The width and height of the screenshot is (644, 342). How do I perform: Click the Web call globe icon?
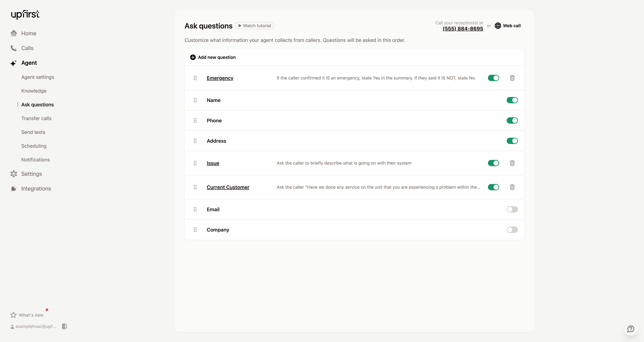point(498,26)
